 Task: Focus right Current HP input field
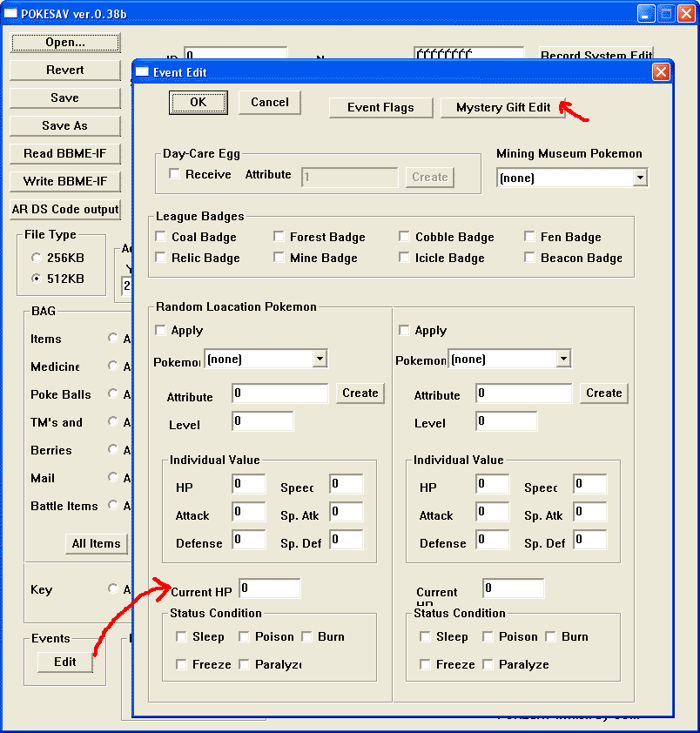coord(514,588)
